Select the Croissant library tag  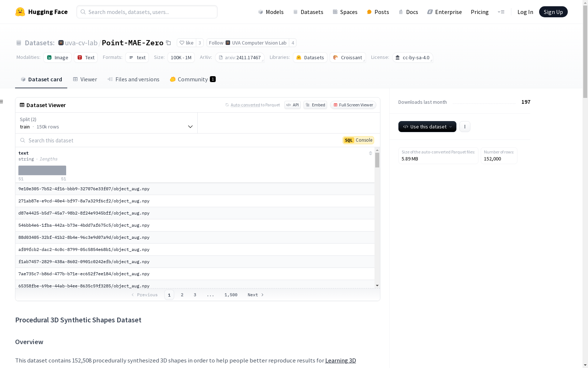pos(348,57)
